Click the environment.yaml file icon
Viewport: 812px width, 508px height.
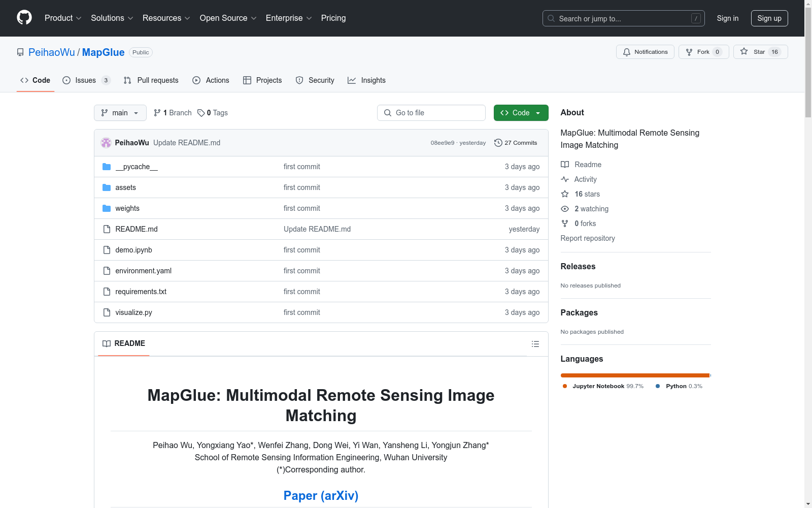pos(107,271)
